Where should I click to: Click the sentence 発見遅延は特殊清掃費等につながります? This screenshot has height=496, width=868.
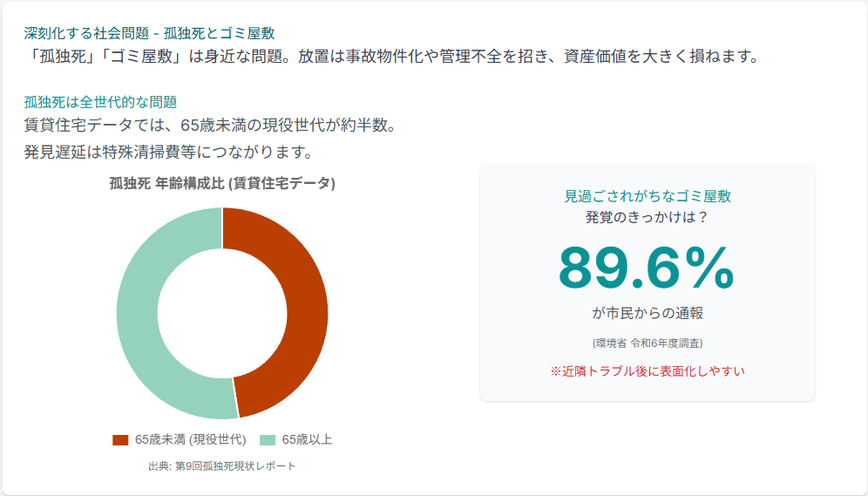pos(169,152)
